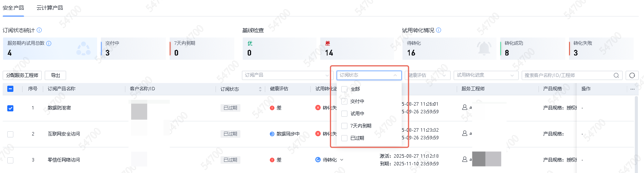Click the engineer user icon in row 1
The width and height of the screenshot is (644, 173).
[x=465, y=108]
